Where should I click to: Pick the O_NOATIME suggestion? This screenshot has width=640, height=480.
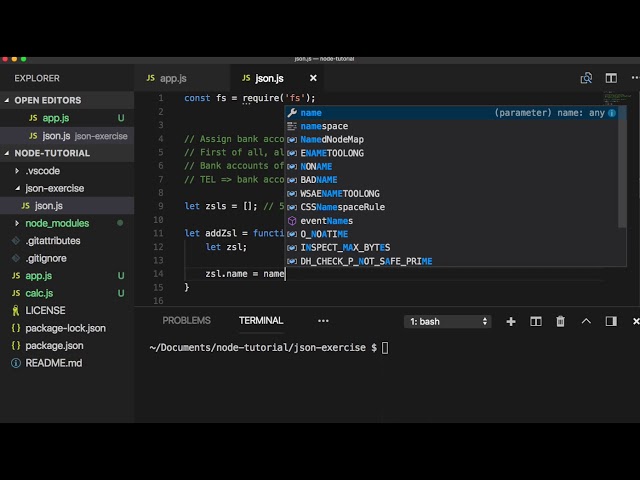(x=451, y=234)
